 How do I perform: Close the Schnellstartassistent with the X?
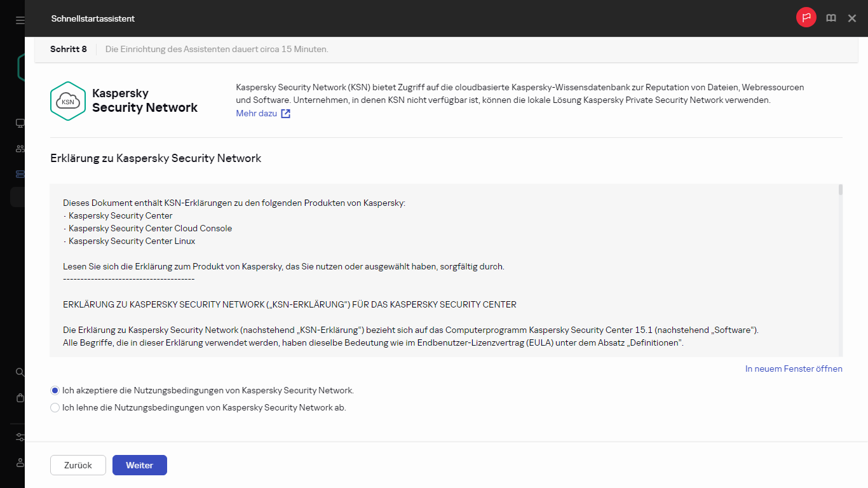point(851,18)
